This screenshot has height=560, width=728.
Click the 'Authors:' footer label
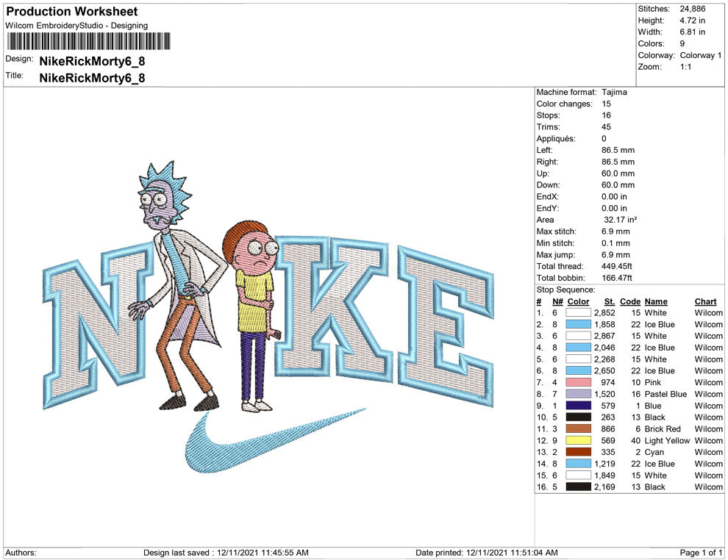[x=21, y=553]
